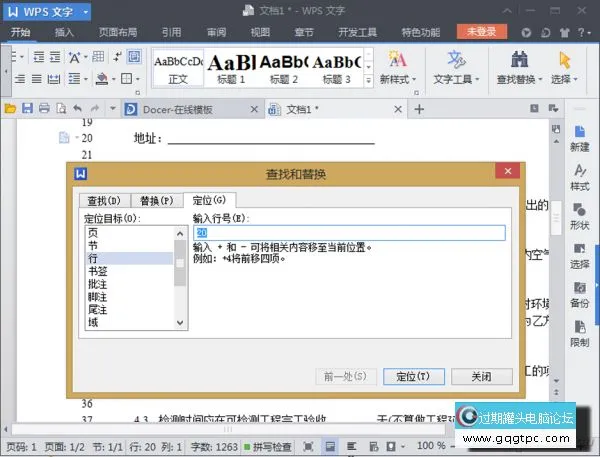Undo the last action
Screen dimensions: 600x457
pyautogui.click(x=78, y=109)
